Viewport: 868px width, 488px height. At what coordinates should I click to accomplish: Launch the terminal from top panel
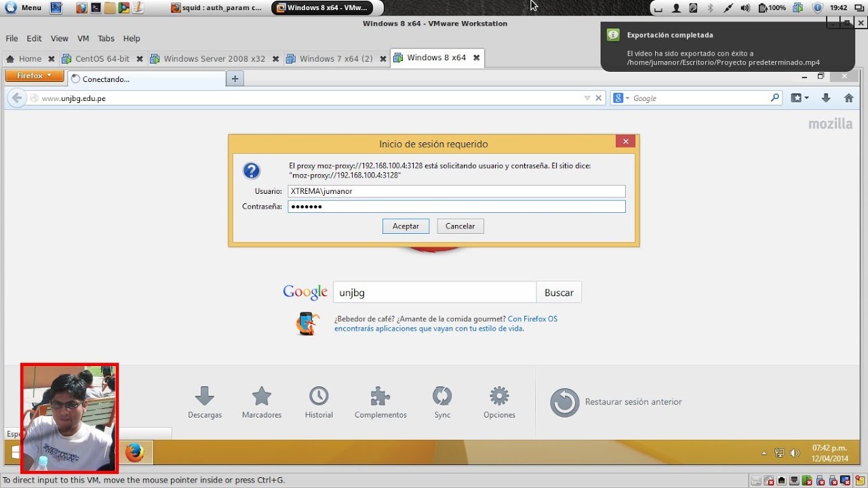point(96,8)
